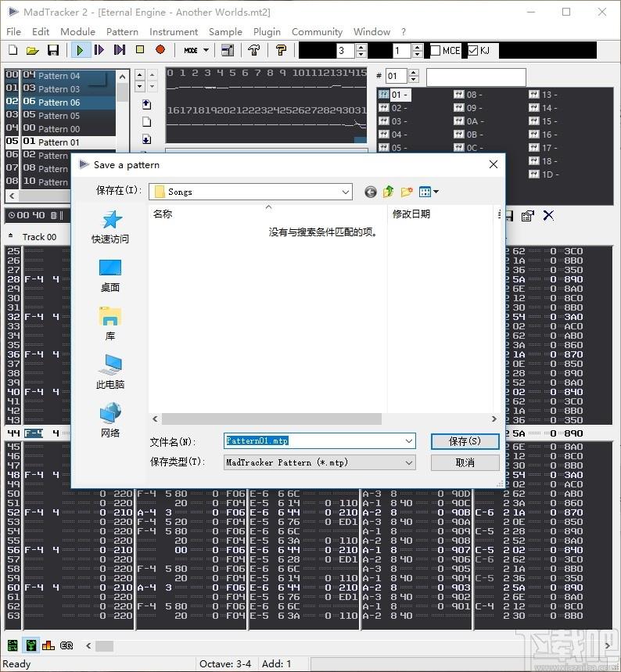The width and height of the screenshot is (621, 672).
Task: Create new folder icon in dialog
Action: tap(407, 192)
